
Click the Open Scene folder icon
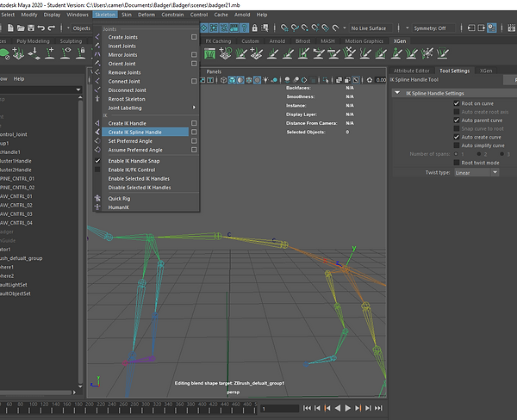click(x=21, y=28)
